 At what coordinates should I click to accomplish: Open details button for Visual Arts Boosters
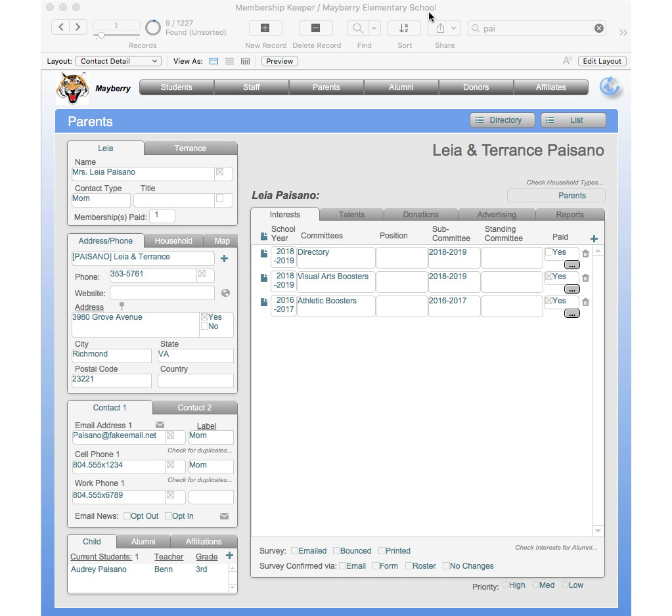571,290
